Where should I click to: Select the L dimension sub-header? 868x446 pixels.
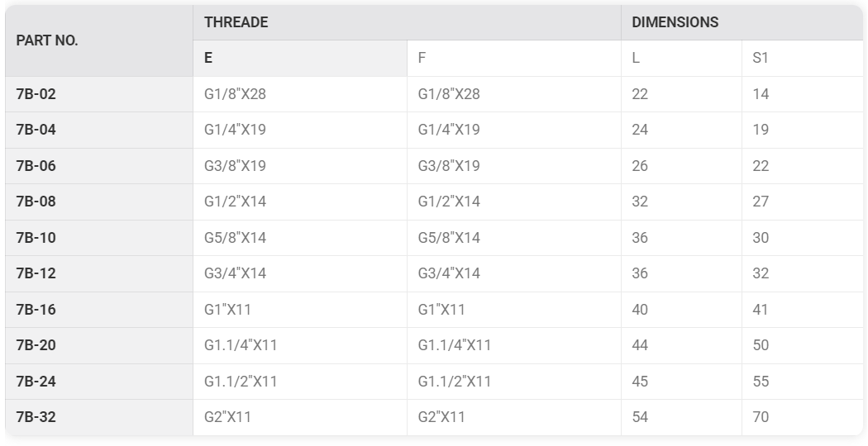[681, 58]
